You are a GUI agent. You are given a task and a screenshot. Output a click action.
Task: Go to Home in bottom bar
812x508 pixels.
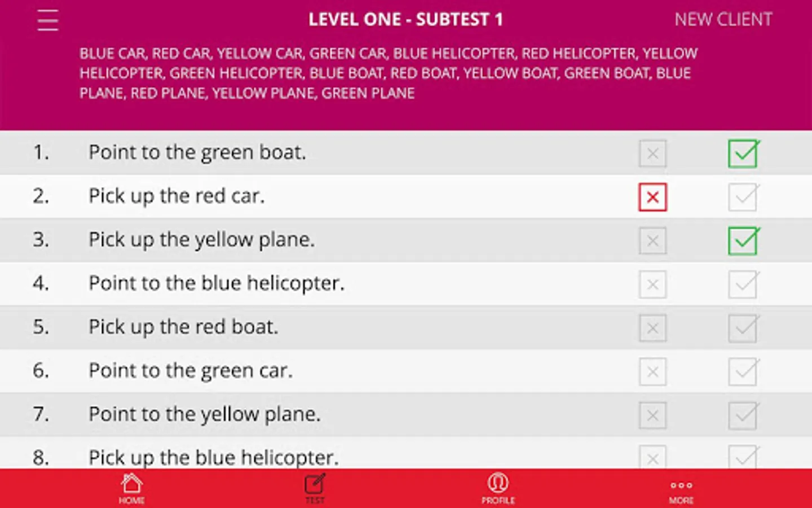click(131, 488)
